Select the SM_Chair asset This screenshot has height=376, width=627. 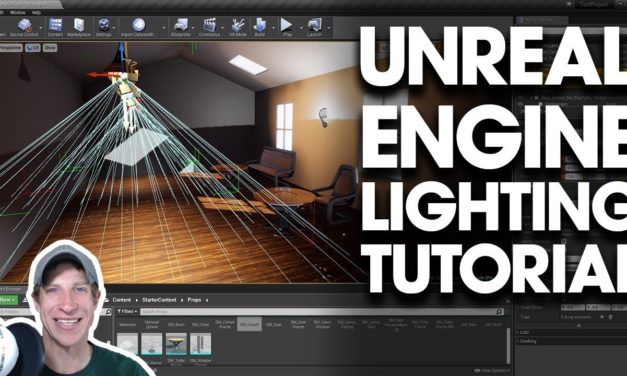click(201, 324)
